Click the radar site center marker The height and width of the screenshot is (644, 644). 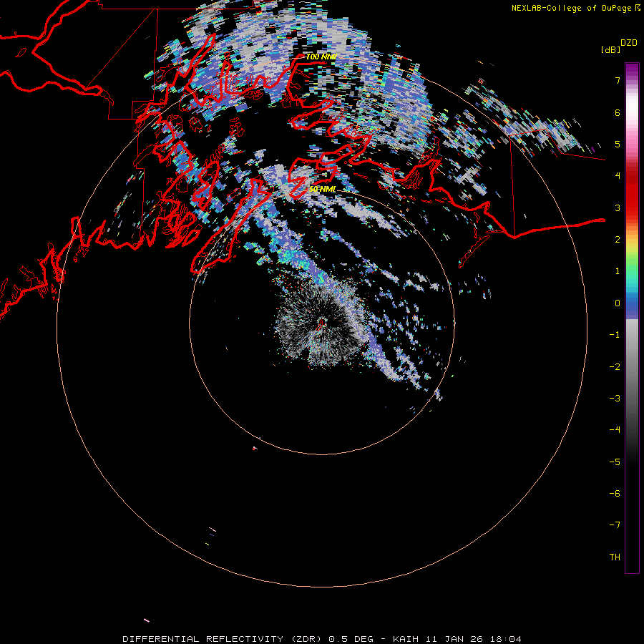[x=321, y=323]
